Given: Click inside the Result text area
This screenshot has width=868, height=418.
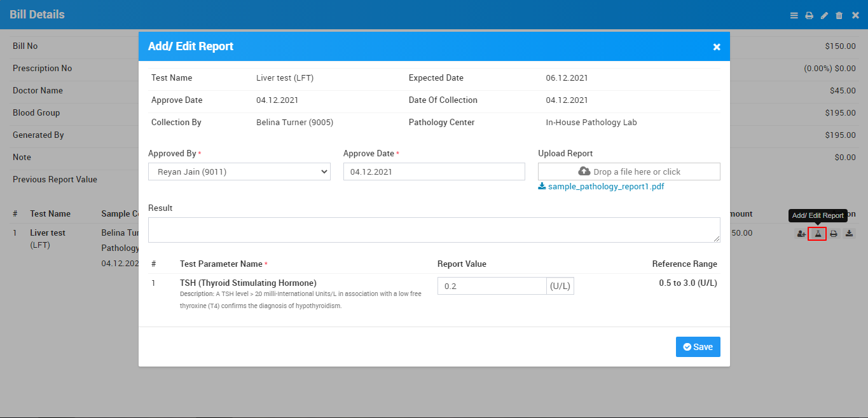Looking at the screenshot, I should [x=434, y=230].
